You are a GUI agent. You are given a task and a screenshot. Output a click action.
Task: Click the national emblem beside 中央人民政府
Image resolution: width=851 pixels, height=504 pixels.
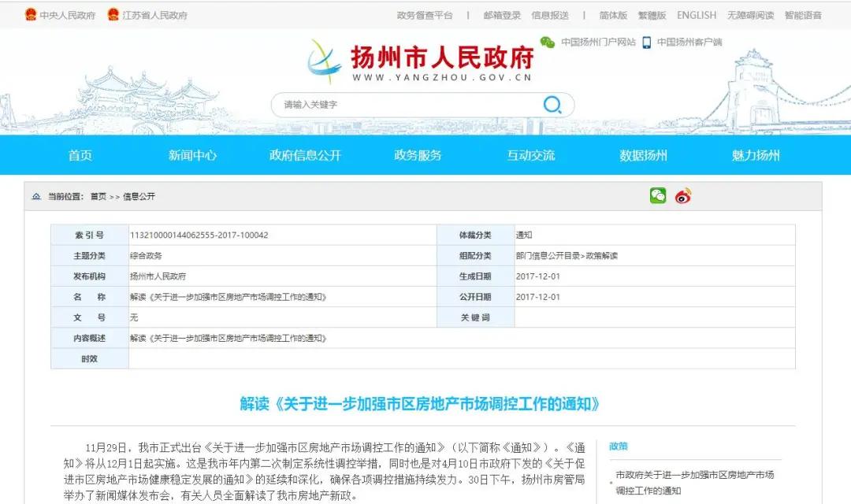30,13
